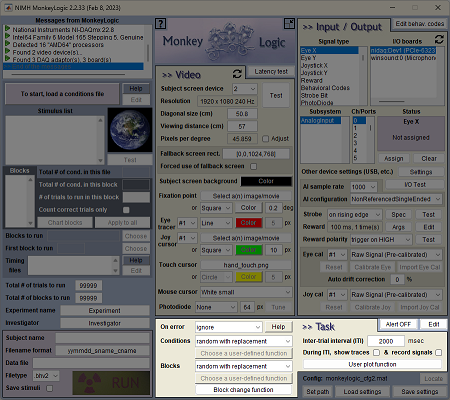The height and width of the screenshot is (400, 450).
Task: Enable record signals during ITI
Action: pos(439,353)
